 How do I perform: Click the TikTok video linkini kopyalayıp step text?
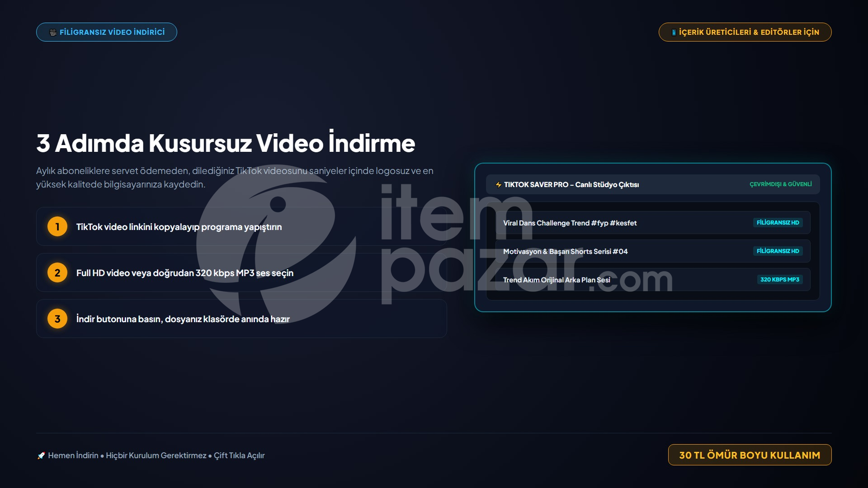(179, 227)
